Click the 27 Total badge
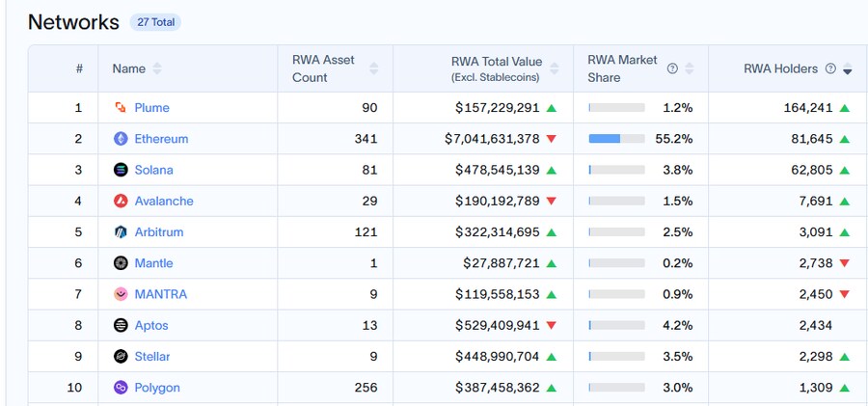Screen dimensions: 868x406 click(x=154, y=21)
